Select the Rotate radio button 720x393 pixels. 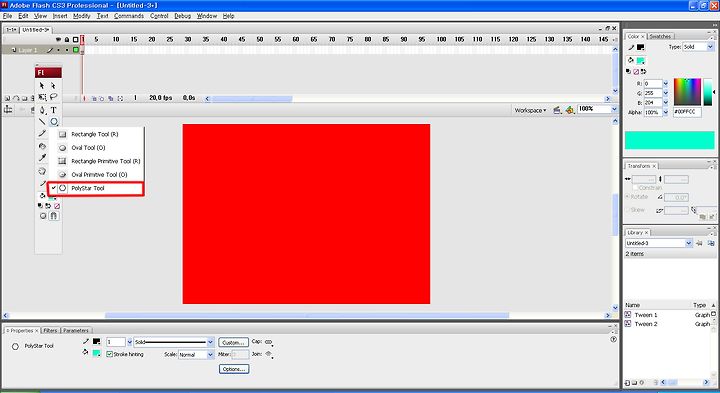click(627, 197)
